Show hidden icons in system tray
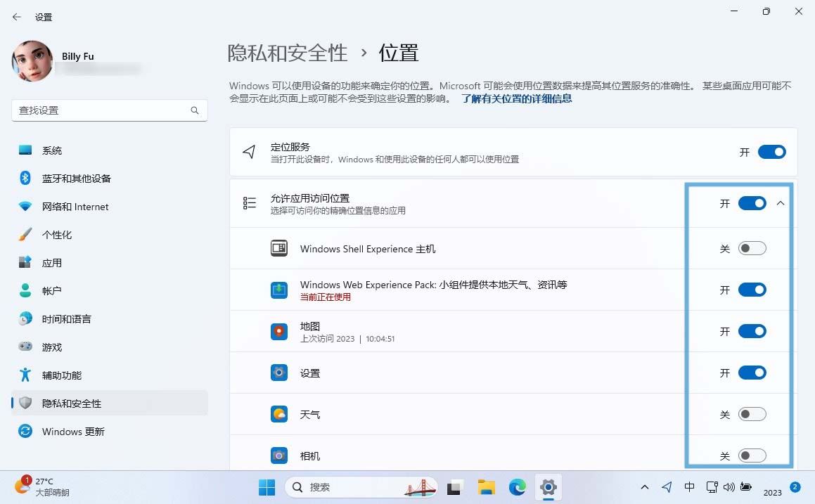815x504 pixels. tap(645, 487)
